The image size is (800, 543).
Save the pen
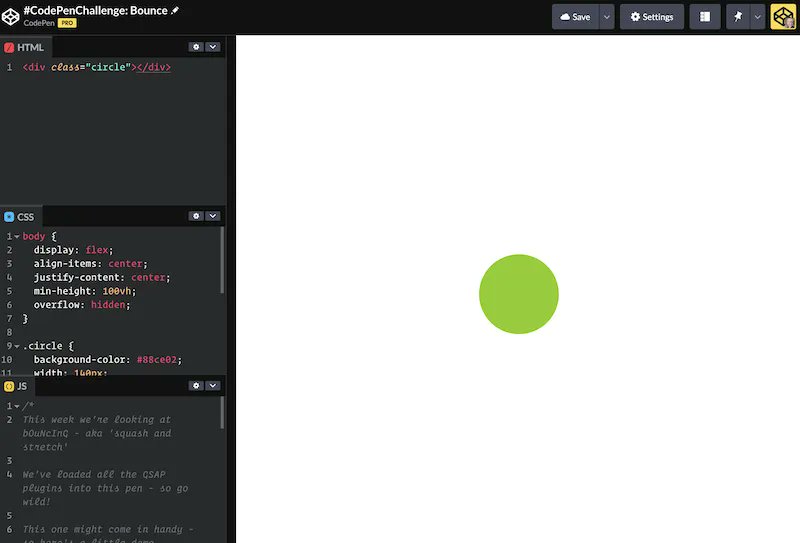click(x=575, y=17)
